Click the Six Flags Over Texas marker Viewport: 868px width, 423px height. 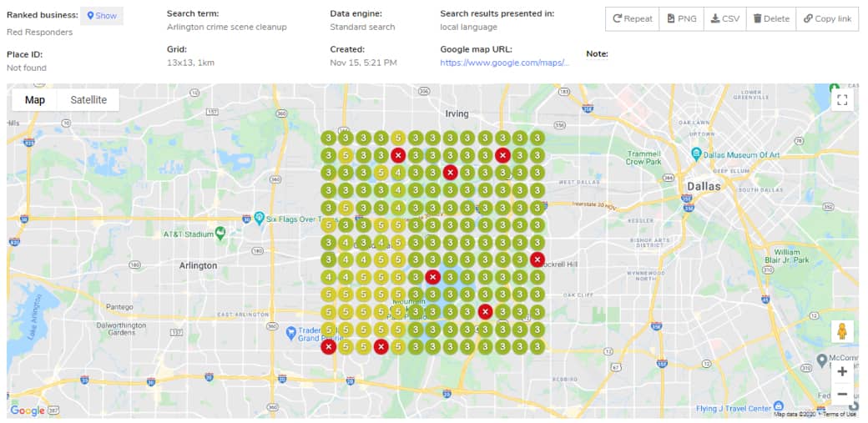(260, 219)
